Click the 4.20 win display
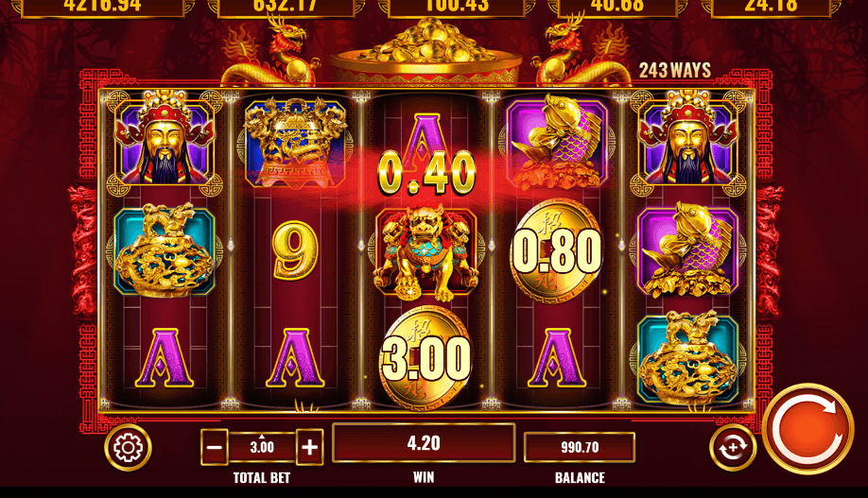The image size is (868, 498). (x=424, y=443)
